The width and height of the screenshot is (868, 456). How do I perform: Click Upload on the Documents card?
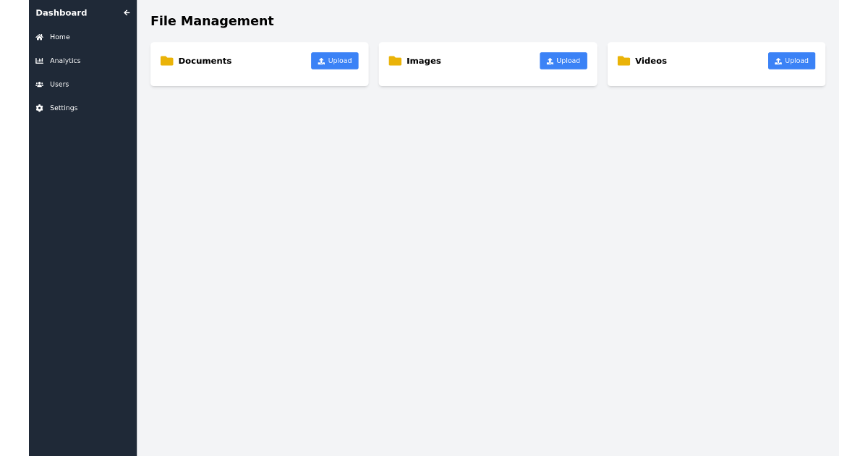pos(334,61)
